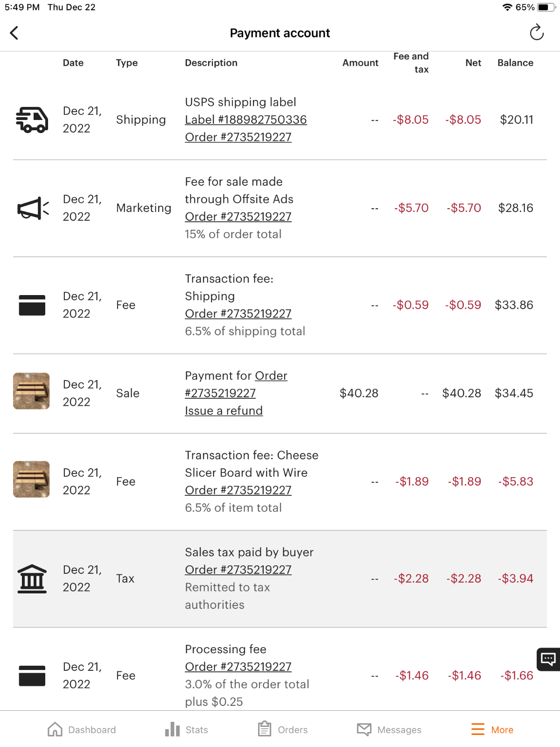Tap the card icon beside Shipping transaction fee

pos(32,305)
